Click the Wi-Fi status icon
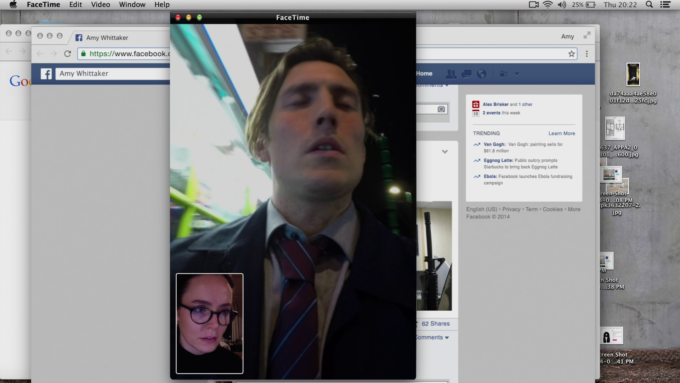 pos(548,4)
